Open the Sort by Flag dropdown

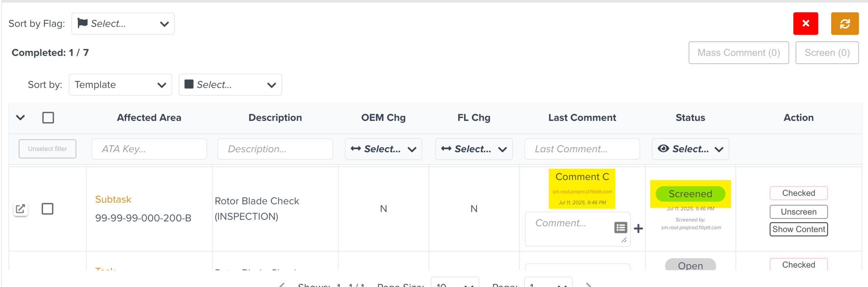click(x=123, y=24)
